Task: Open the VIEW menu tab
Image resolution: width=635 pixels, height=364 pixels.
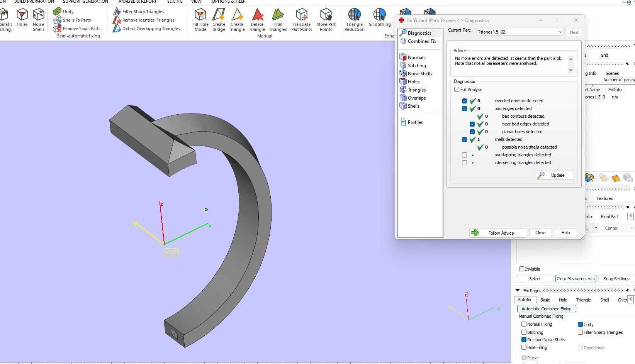Action: (x=196, y=2)
